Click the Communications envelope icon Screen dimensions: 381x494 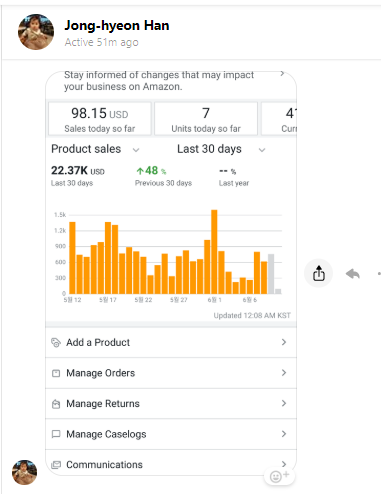coord(56,464)
